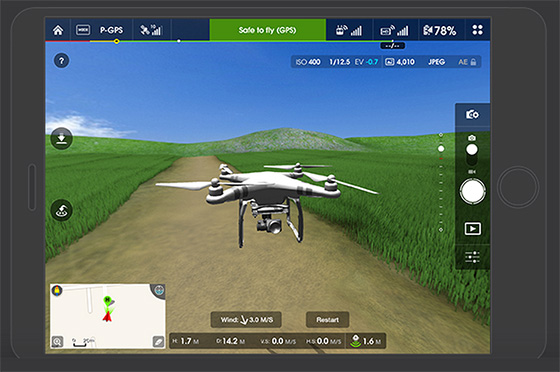Open the P-GPS flight mode selector
This screenshot has width=560, height=372.
tap(111, 30)
